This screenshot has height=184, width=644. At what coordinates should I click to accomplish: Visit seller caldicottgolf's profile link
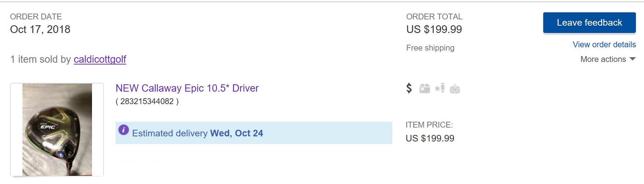pos(100,59)
